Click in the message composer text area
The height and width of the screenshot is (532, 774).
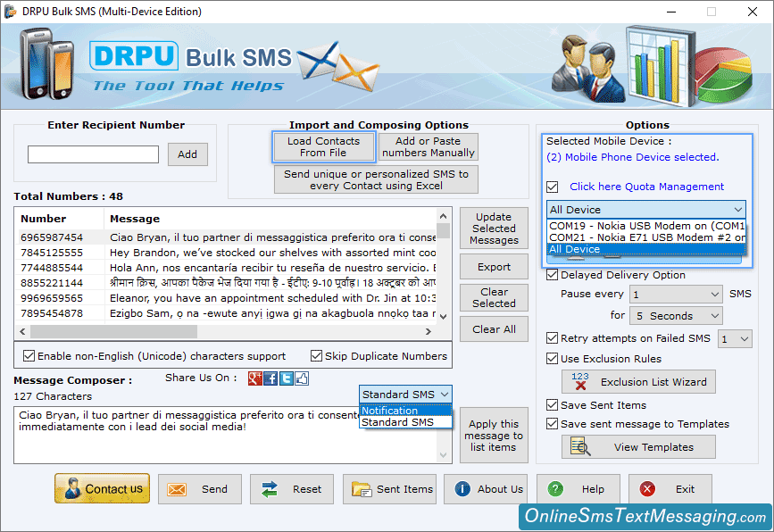tap(226, 435)
